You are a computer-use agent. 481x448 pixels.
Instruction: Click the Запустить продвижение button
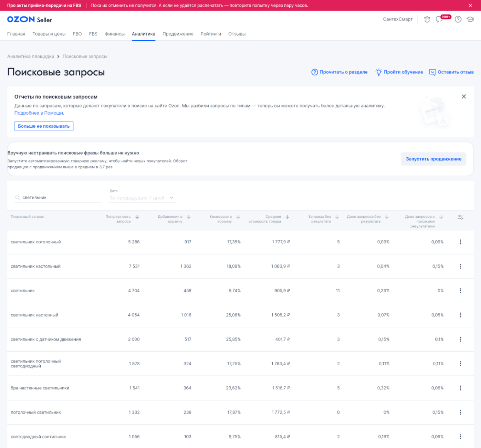tap(433, 159)
